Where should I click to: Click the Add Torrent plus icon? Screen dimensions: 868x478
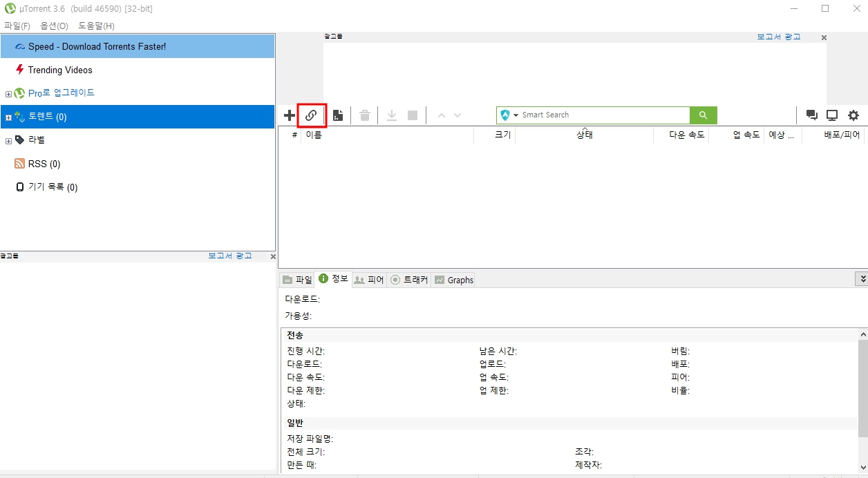[290, 115]
